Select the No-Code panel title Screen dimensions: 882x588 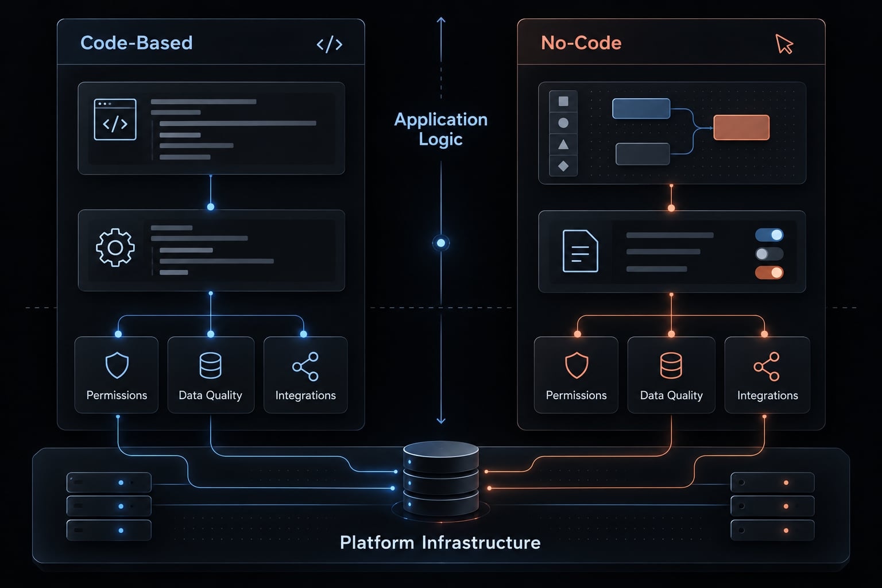[x=581, y=43]
